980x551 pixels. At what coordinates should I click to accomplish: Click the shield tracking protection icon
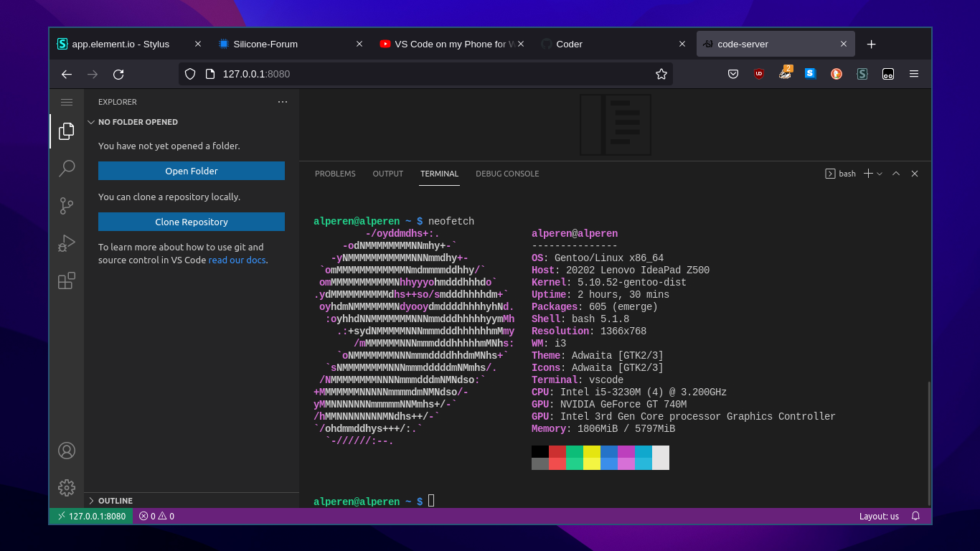click(x=190, y=74)
